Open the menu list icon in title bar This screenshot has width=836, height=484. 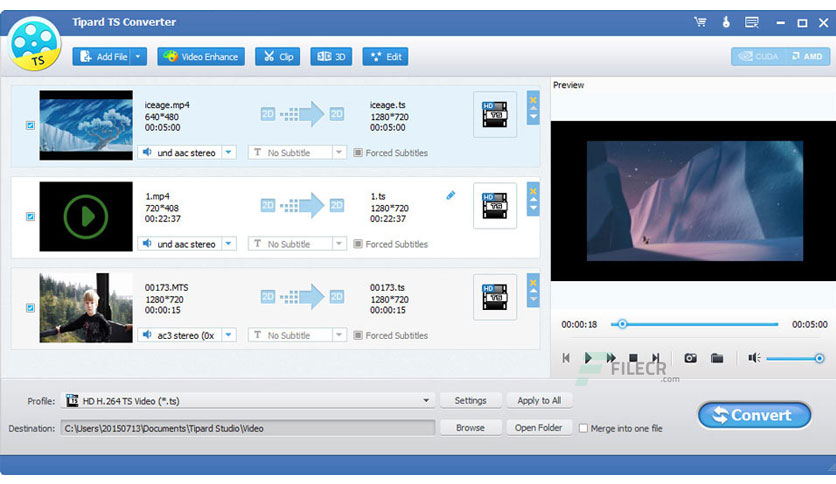(x=752, y=22)
